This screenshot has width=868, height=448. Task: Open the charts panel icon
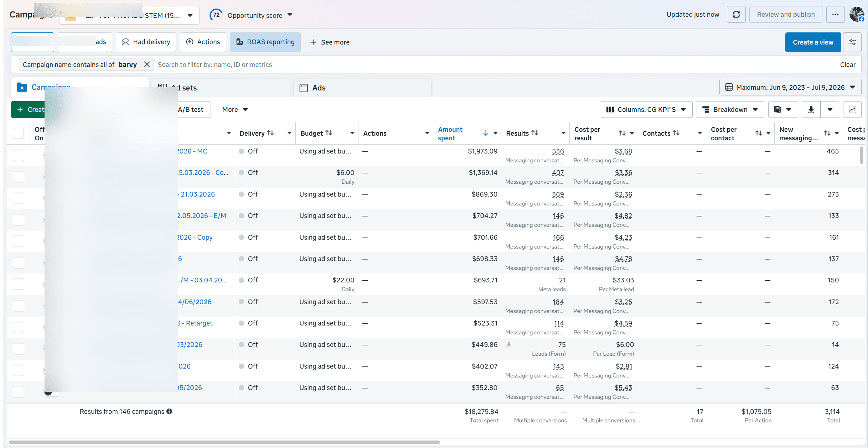852,109
